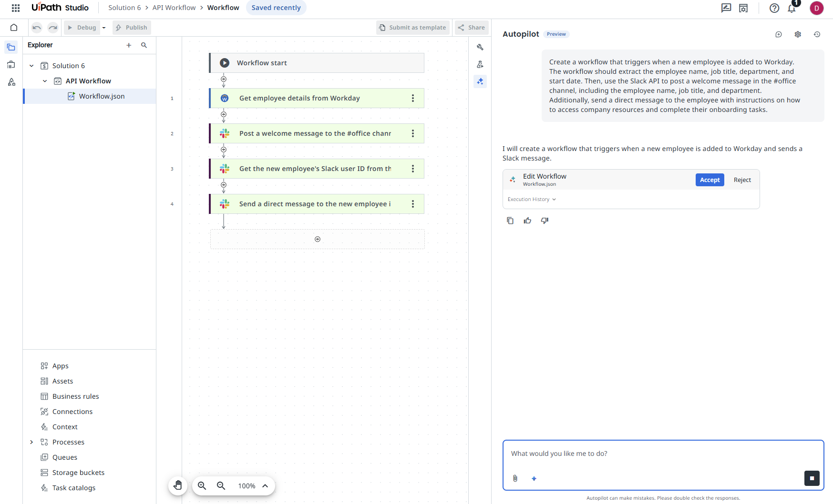The height and width of the screenshot is (504, 833).
Task: Attach a file to the prompt
Action: click(515, 478)
